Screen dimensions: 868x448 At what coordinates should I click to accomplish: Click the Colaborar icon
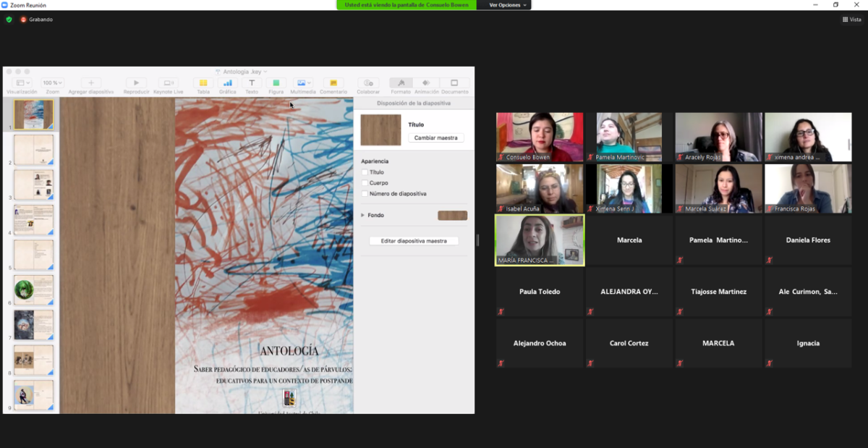click(368, 83)
